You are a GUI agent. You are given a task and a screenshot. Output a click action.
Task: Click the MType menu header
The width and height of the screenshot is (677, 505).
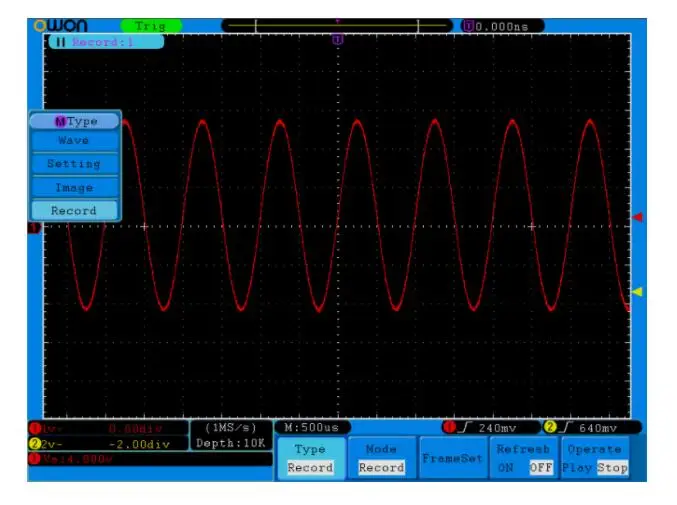tap(74, 121)
